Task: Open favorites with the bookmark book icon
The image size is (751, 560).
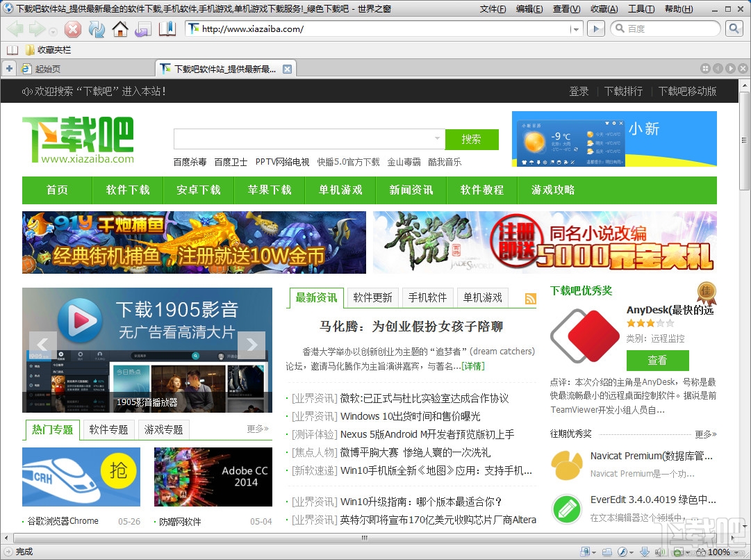Action: coord(167,28)
